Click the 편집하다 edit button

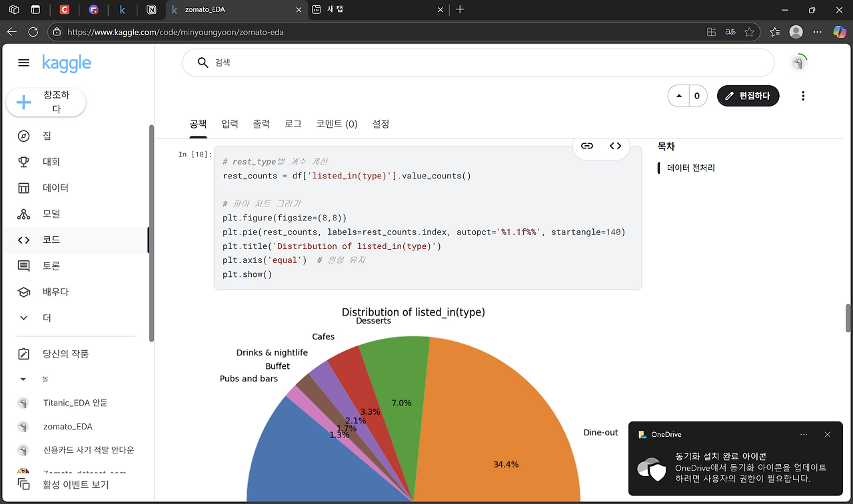click(748, 96)
